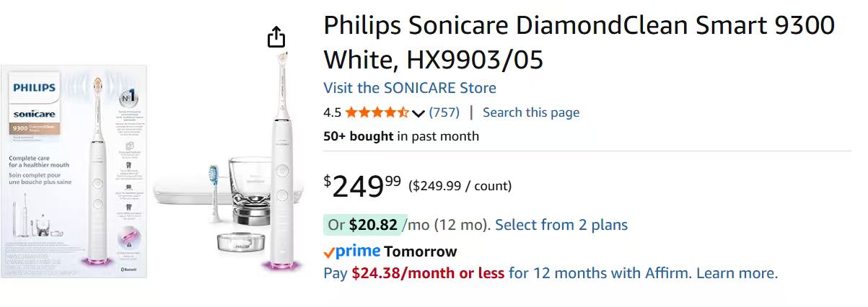
Task: Click the Philips logo on the product box
Action: pyautogui.click(x=33, y=89)
